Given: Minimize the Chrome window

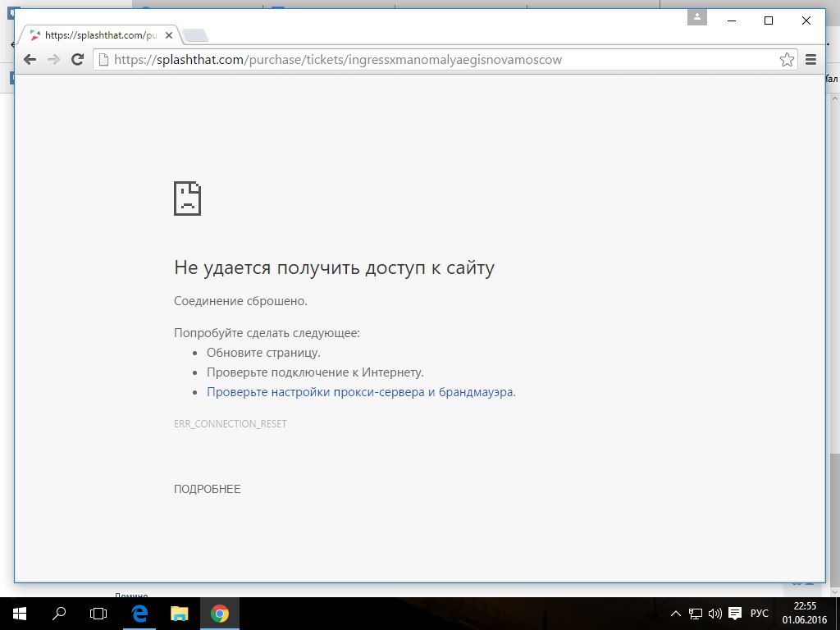Looking at the screenshot, I should click(732, 21).
